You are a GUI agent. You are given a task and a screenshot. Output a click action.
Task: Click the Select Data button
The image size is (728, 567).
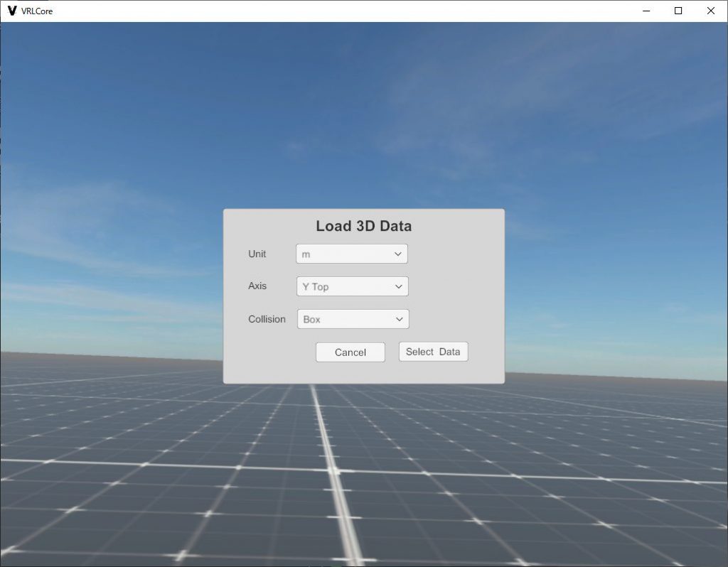click(433, 352)
